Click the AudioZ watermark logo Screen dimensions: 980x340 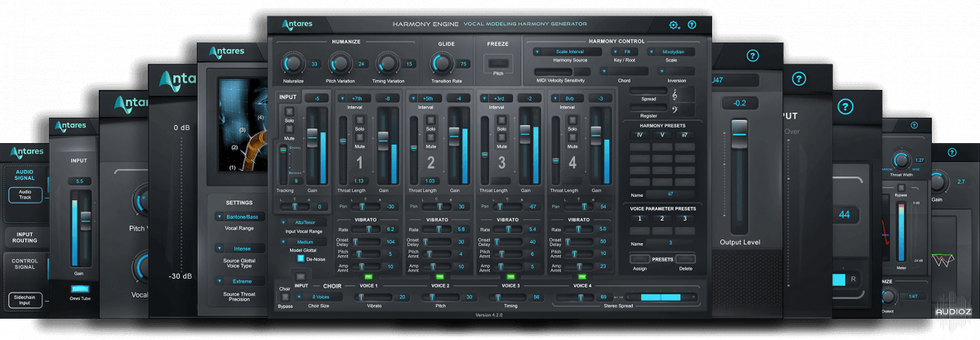pos(954,311)
